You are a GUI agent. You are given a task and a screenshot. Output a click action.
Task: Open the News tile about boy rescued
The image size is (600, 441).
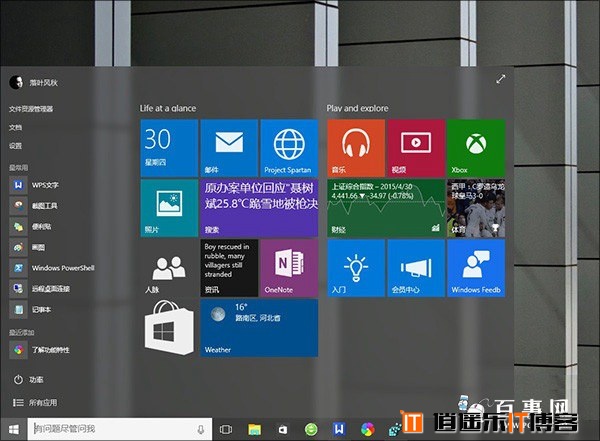(229, 268)
